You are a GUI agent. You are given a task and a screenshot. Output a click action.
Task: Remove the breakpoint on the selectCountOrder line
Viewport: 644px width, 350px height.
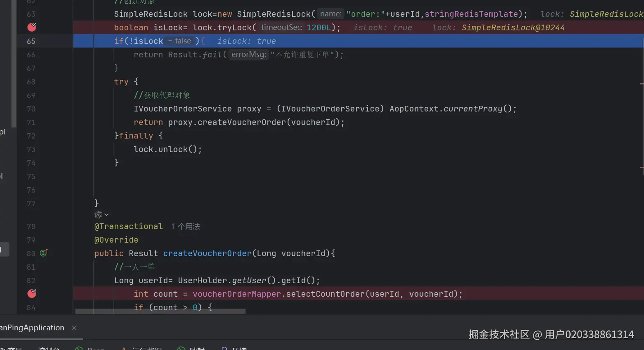[x=32, y=293]
